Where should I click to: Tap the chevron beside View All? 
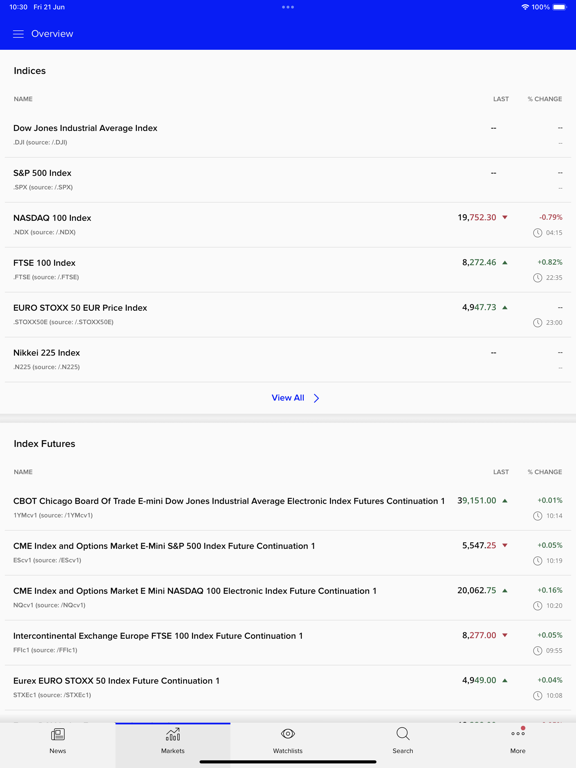click(316, 398)
